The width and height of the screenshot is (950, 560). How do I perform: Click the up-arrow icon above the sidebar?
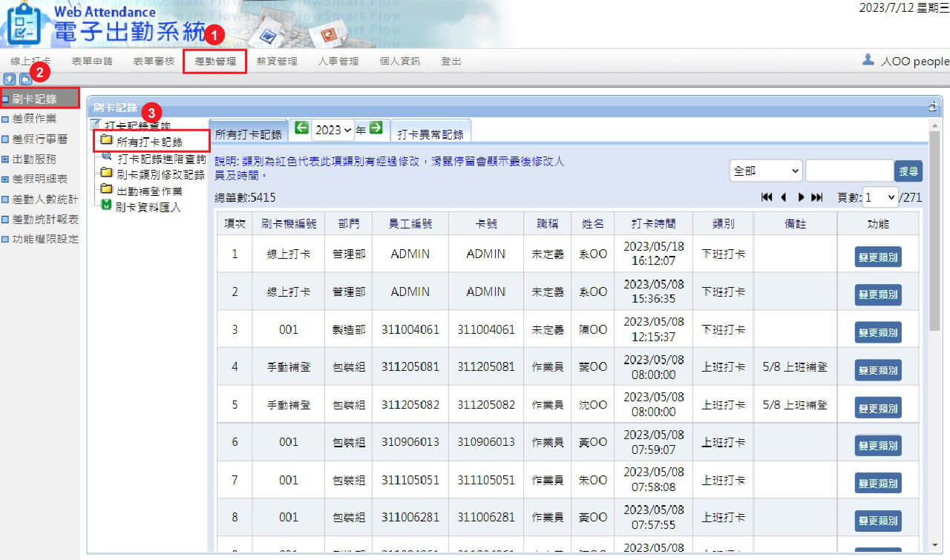(x=10, y=79)
